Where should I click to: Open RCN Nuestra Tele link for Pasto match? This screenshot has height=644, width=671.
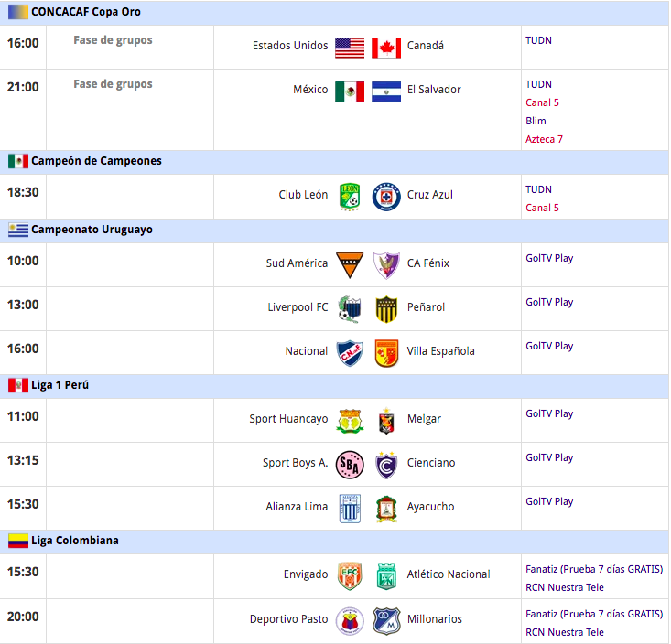(564, 632)
